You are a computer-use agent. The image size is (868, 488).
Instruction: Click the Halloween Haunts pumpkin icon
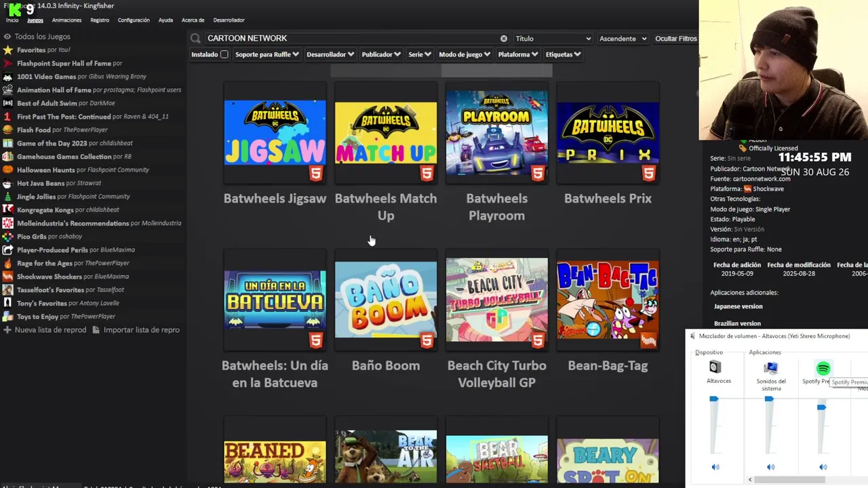click(x=7, y=170)
